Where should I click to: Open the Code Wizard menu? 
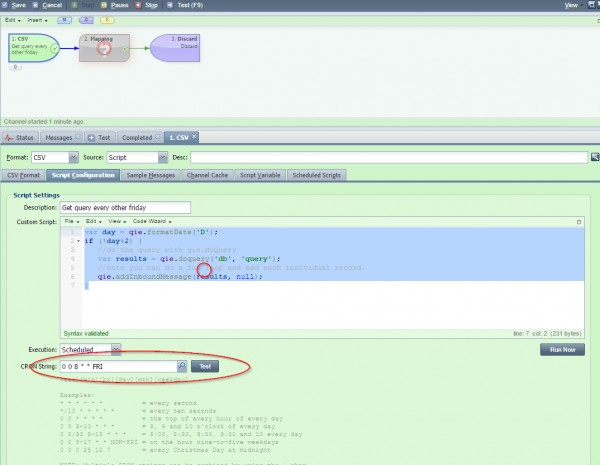(x=152, y=221)
